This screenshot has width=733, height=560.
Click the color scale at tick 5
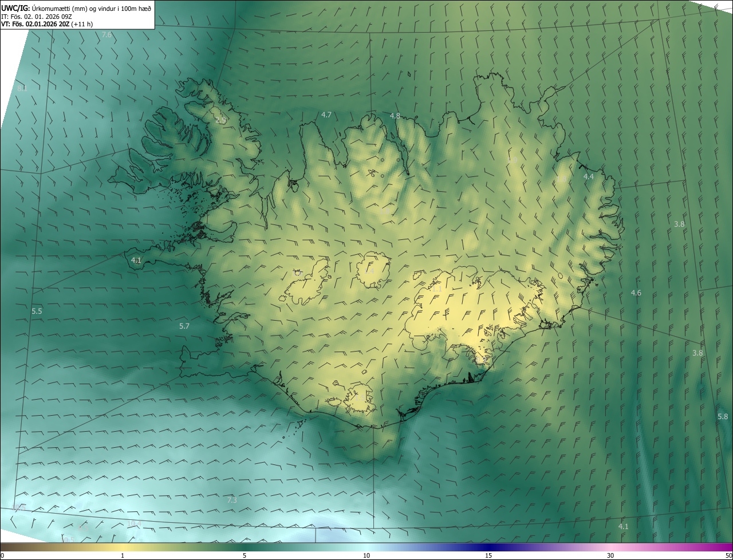[x=245, y=548]
